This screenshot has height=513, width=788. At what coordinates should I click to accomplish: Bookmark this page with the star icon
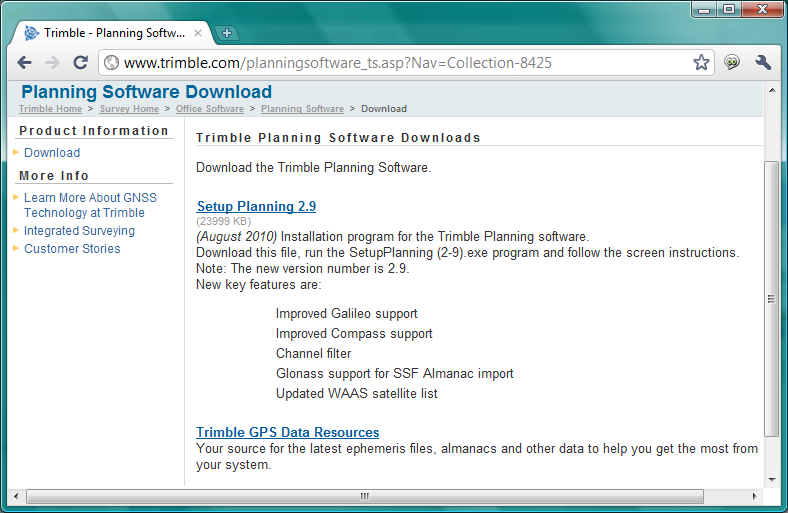click(x=701, y=63)
